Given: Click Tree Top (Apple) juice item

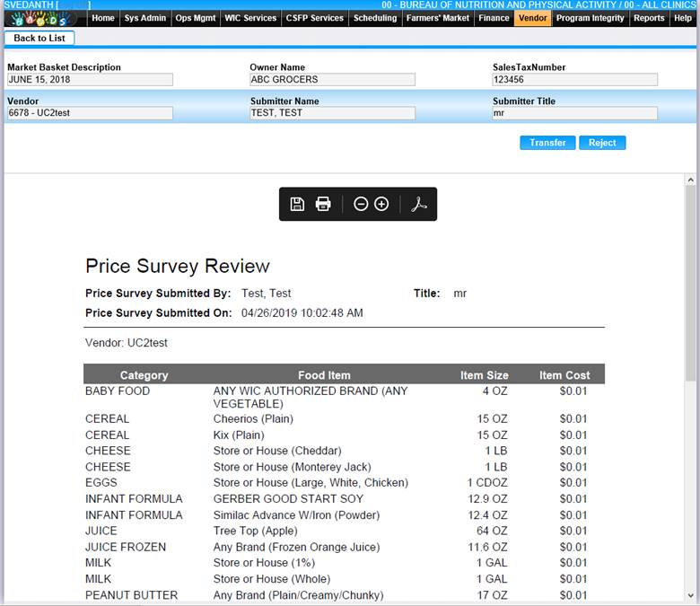Looking at the screenshot, I should 256,531.
